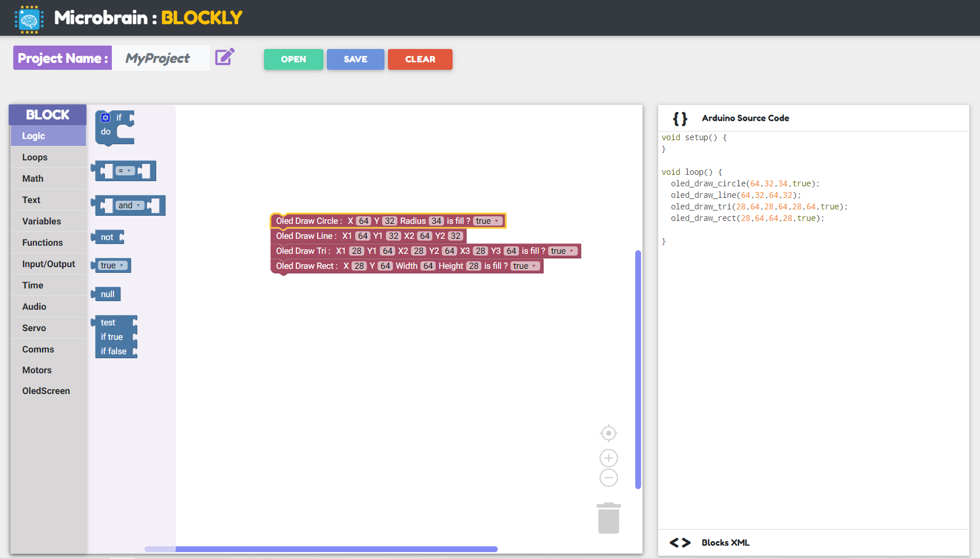This screenshot has height=559, width=980.
Task: Open the Oled Draw Rect fill dropdown
Action: point(525,266)
